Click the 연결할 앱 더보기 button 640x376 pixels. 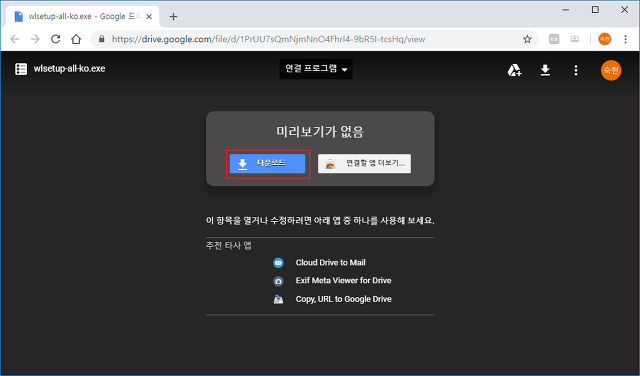coord(364,164)
